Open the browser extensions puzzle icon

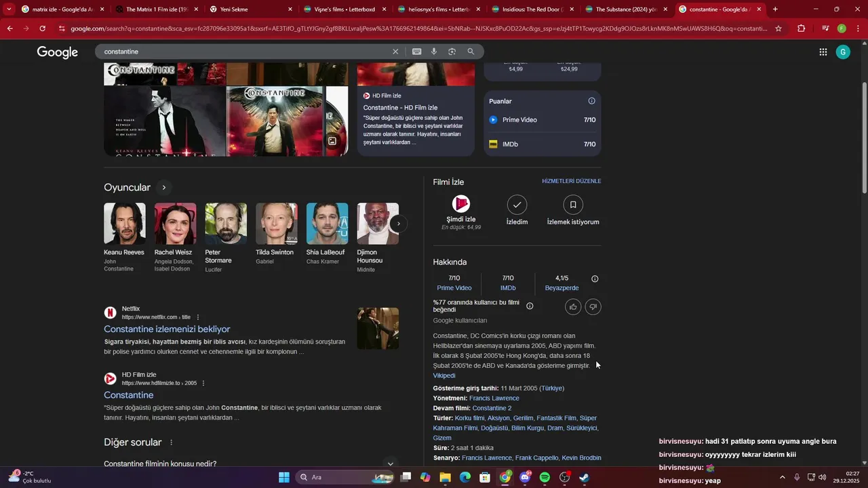pyautogui.click(x=802, y=28)
